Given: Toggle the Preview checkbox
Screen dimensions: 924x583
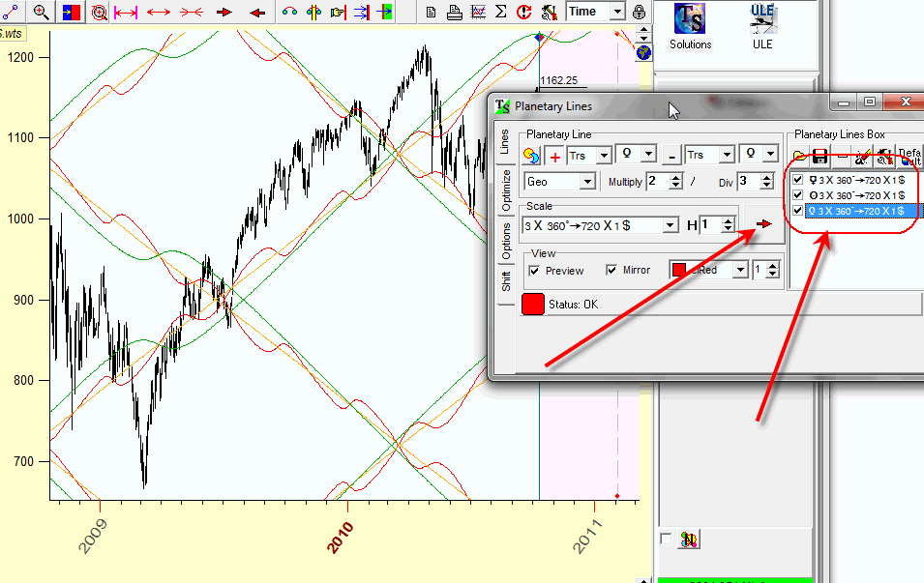Looking at the screenshot, I should pos(535,271).
